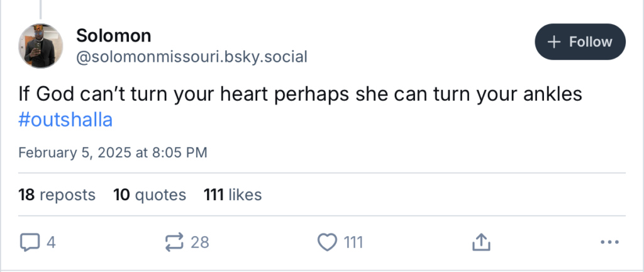View the 18 reposts list
The width and height of the screenshot is (644, 272).
(x=57, y=195)
